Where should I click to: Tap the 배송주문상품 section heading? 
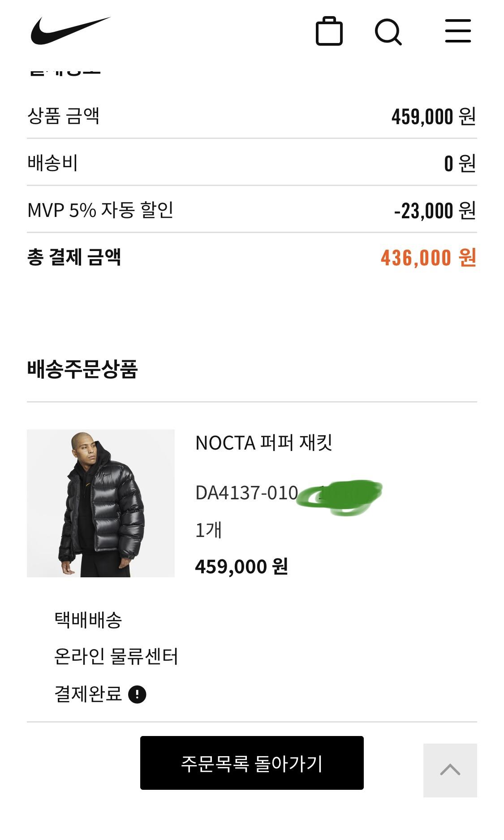pos(82,369)
